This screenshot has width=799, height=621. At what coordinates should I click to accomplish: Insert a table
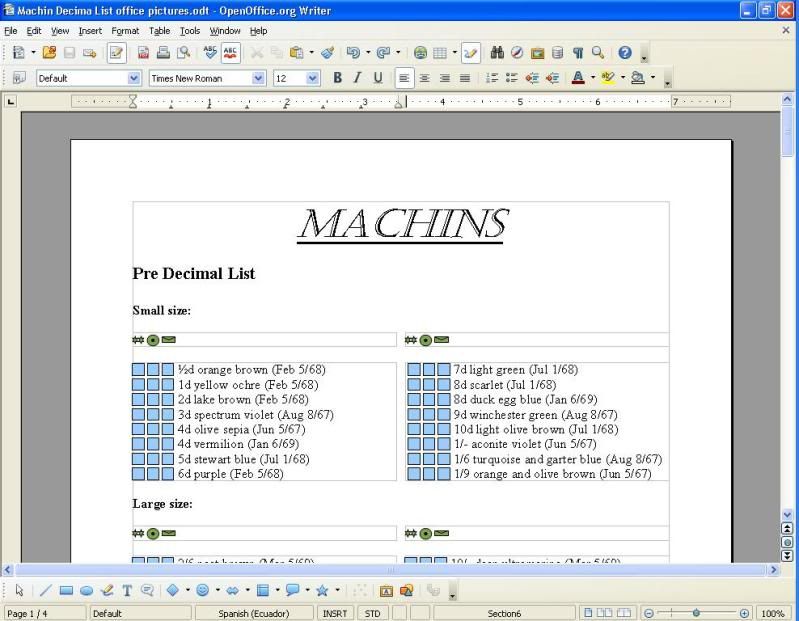[x=440, y=52]
